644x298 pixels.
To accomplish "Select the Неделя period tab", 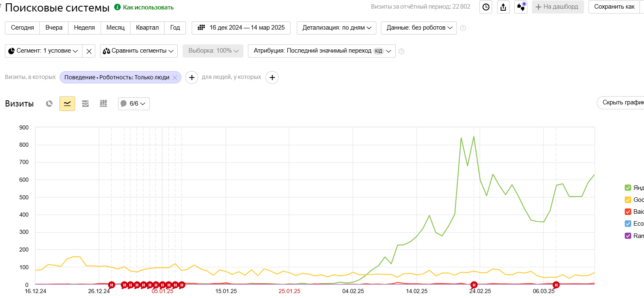I will 84,28.
